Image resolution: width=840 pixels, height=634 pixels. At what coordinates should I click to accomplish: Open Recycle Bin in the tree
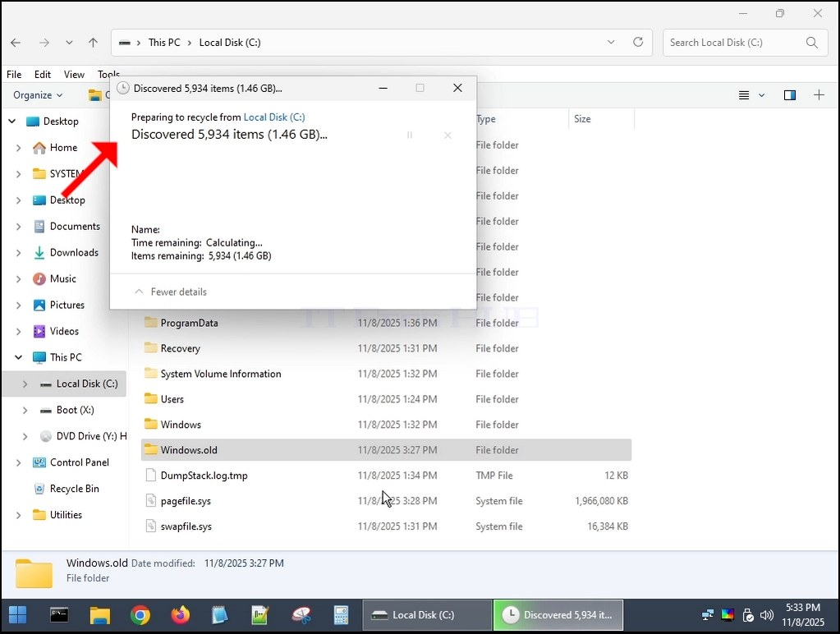pyautogui.click(x=74, y=489)
